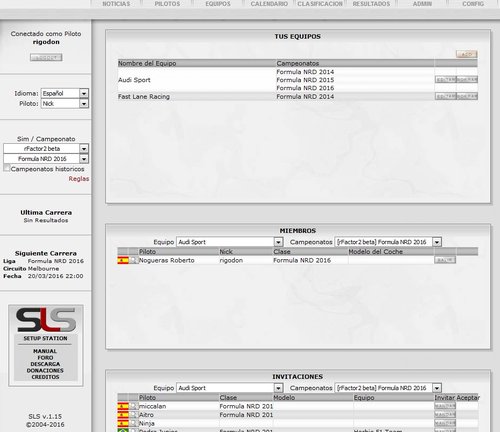Open the Reglas link
The height and width of the screenshot is (432, 500).
coord(79,179)
